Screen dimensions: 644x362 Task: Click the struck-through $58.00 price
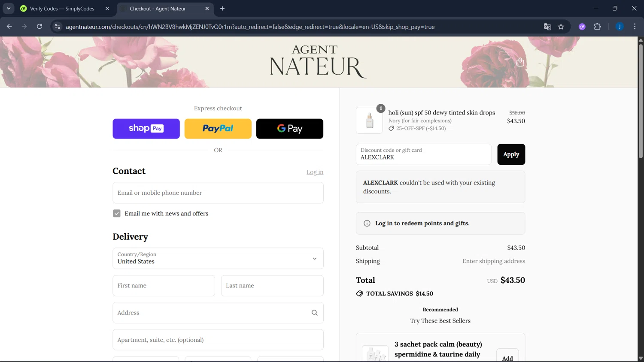pyautogui.click(x=517, y=113)
